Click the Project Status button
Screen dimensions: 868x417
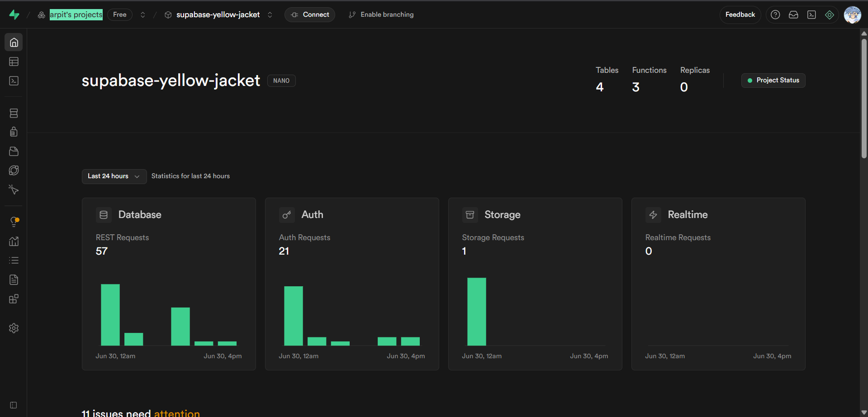[x=773, y=81]
